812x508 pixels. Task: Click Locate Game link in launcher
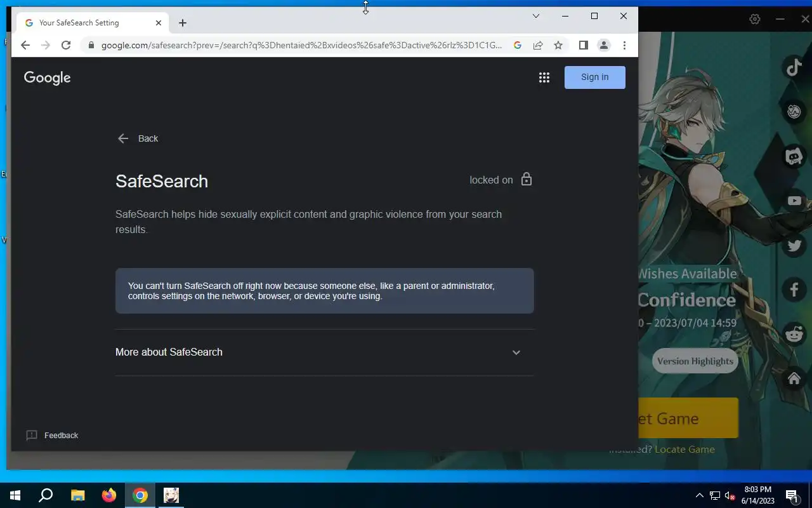click(x=684, y=449)
